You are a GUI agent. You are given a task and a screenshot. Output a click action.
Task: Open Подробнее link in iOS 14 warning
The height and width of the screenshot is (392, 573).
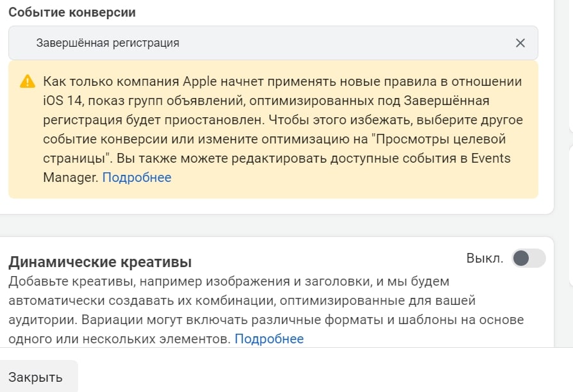coord(137,177)
